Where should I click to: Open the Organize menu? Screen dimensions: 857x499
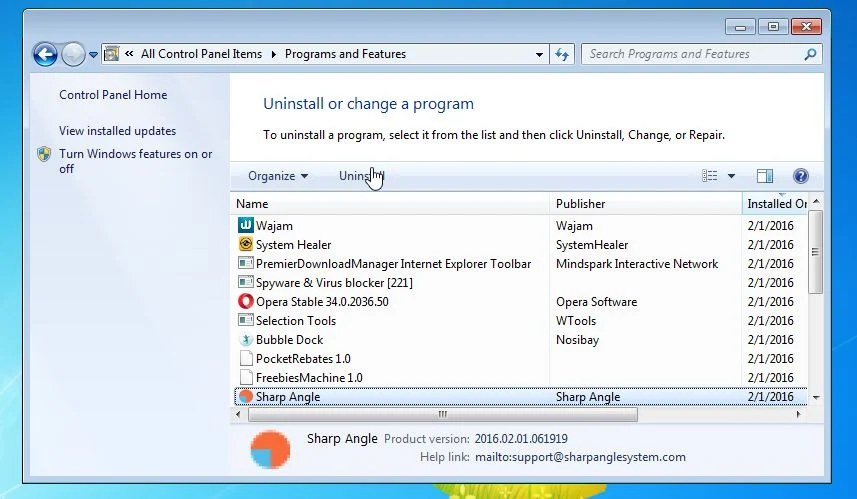pyautogui.click(x=278, y=176)
